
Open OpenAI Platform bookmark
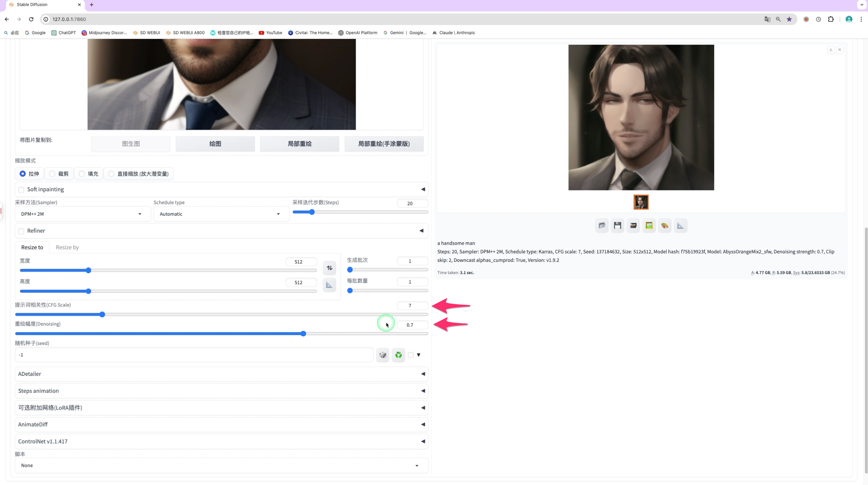(x=357, y=33)
